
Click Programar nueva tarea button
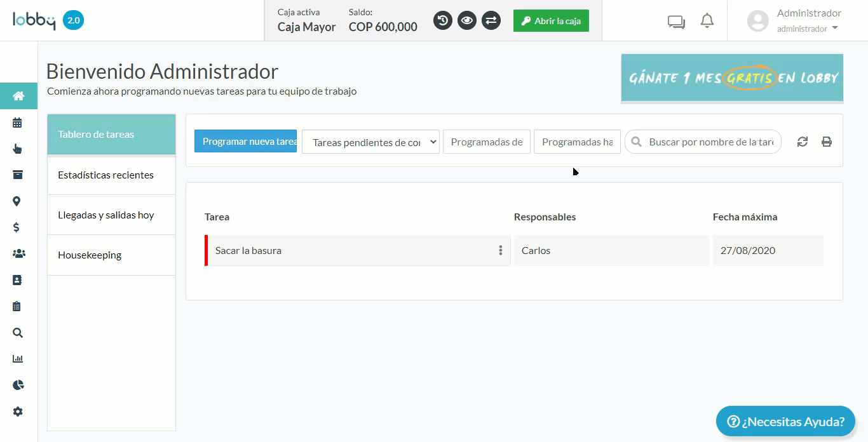(x=245, y=142)
